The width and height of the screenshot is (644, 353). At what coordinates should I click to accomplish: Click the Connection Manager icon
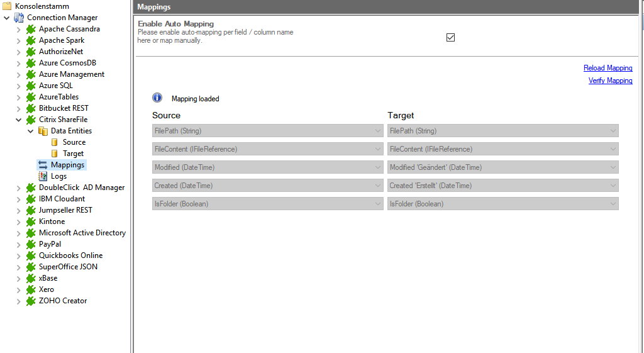coord(19,18)
